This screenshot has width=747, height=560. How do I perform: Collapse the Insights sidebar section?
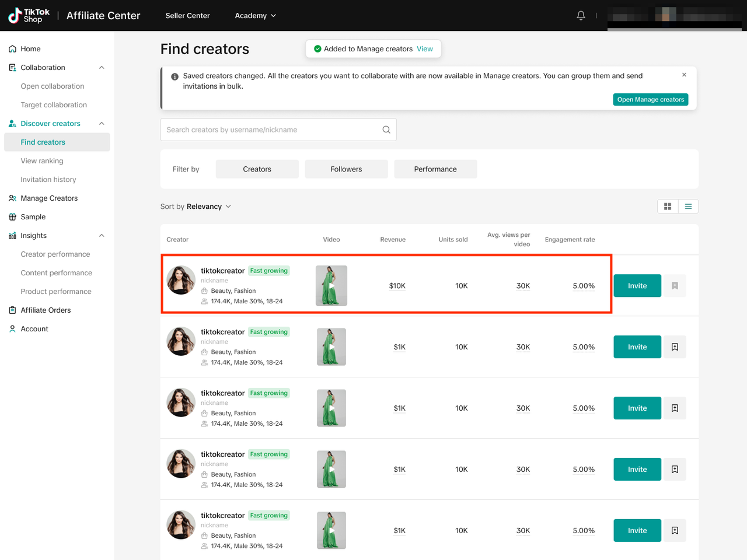pos(102,236)
